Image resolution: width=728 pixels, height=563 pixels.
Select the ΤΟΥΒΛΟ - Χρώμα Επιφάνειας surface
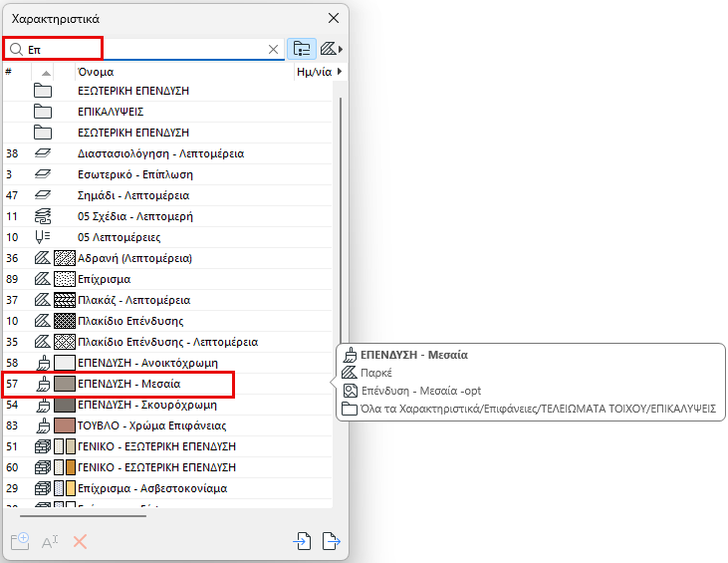167,425
